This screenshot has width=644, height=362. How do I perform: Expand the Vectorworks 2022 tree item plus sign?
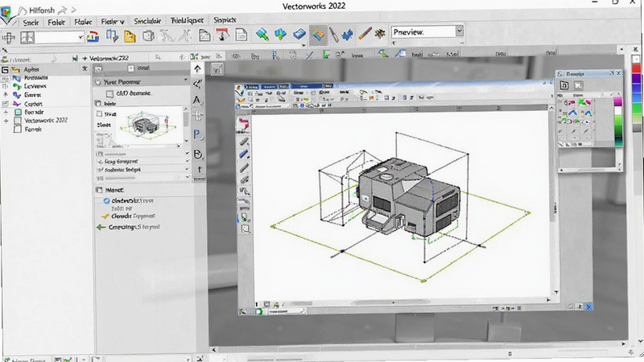(6, 121)
